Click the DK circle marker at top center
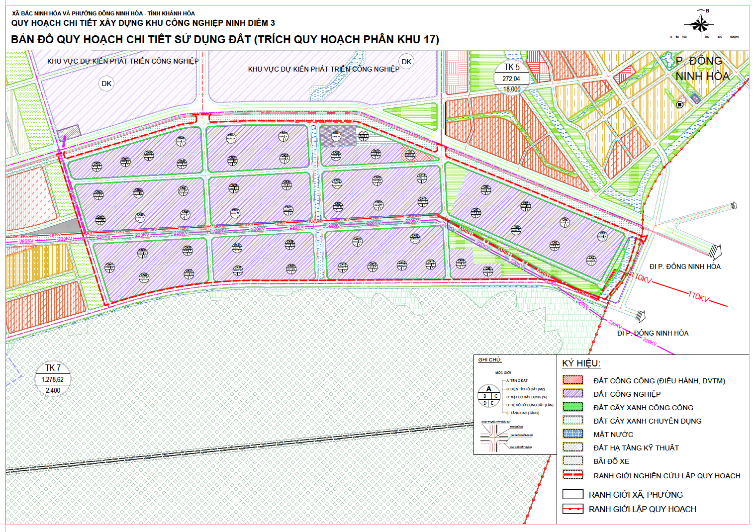 406,62
